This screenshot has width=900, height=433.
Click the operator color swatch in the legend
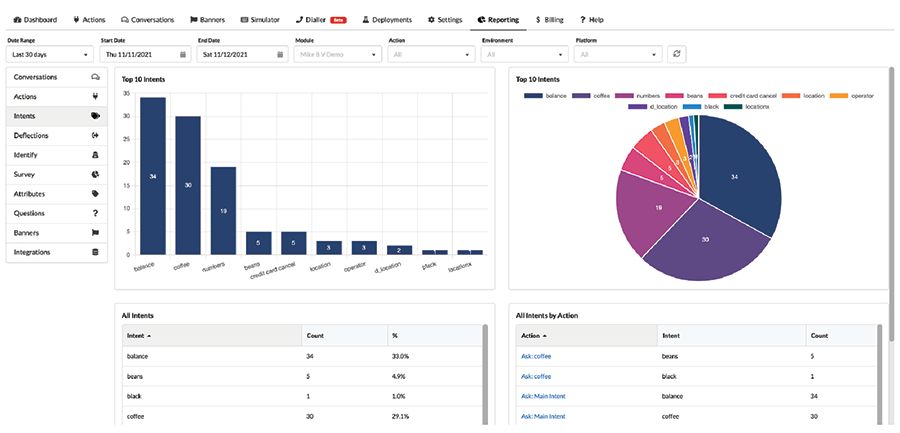click(840, 95)
